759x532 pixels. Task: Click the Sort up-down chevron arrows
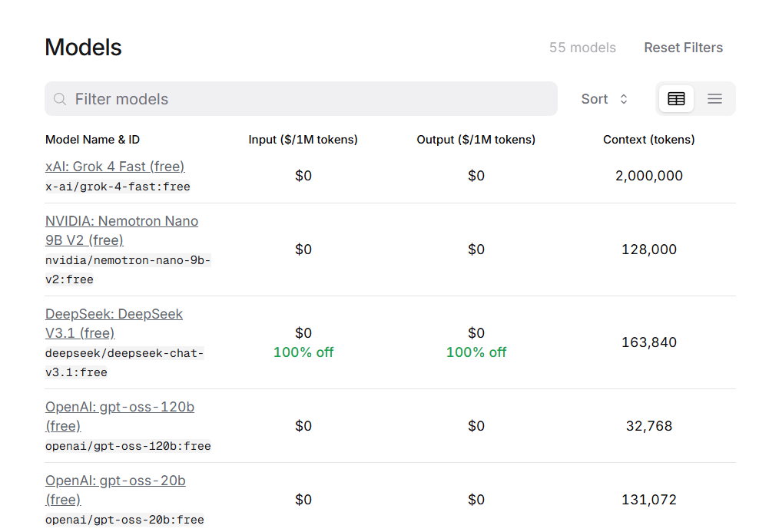click(624, 99)
